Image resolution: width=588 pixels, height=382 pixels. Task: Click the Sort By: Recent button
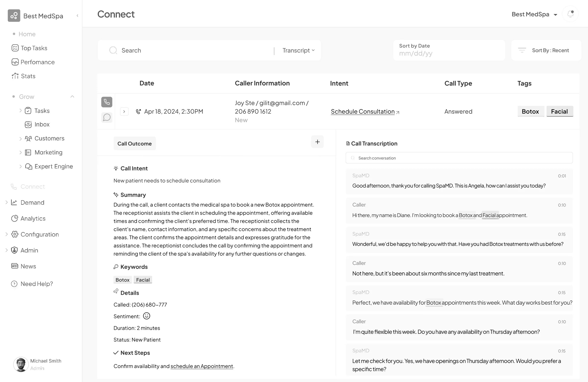(x=546, y=50)
